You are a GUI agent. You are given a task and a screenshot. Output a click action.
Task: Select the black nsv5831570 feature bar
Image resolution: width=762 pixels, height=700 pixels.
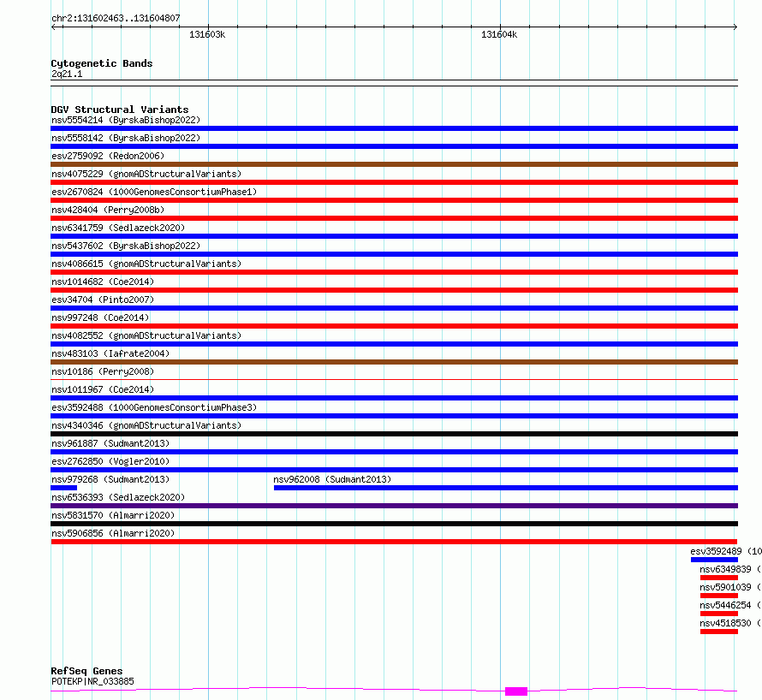tap(394, 524)
